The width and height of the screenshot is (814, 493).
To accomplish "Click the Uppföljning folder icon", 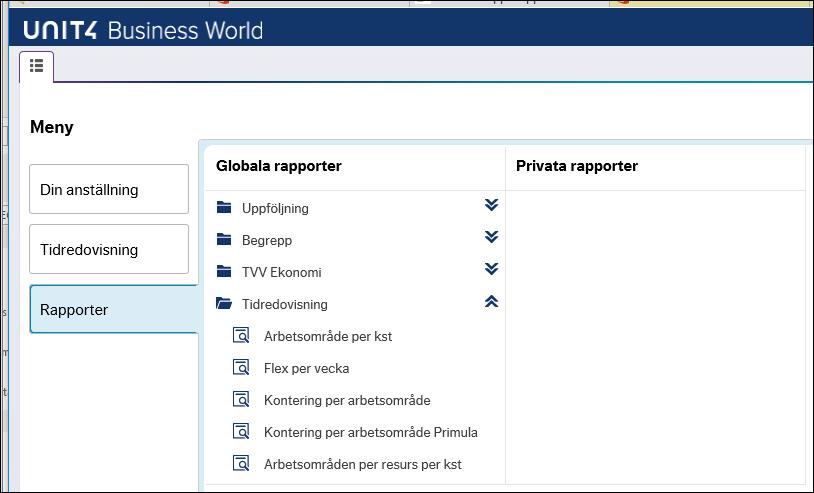I will pyautogui.click(x=224, y=208).
